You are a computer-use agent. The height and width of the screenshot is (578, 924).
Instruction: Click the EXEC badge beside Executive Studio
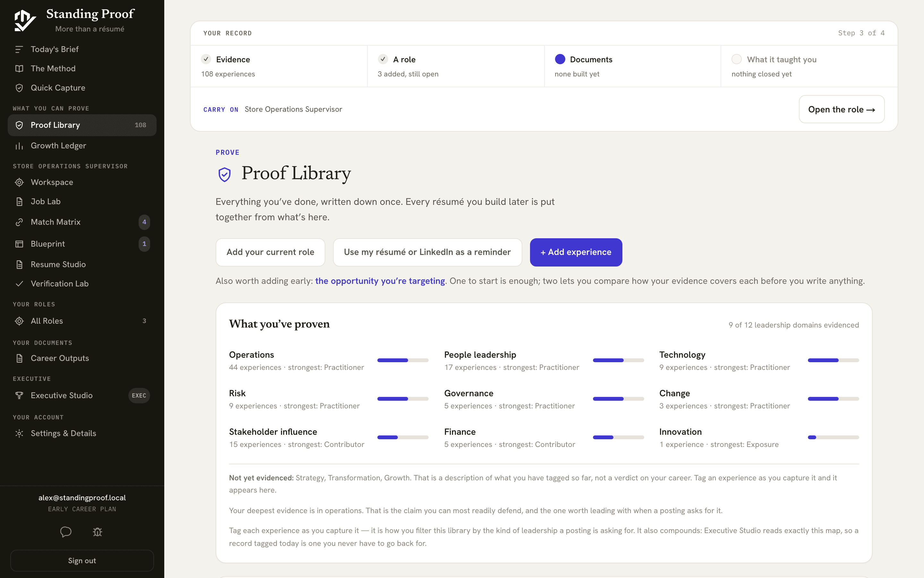[139, 396]
